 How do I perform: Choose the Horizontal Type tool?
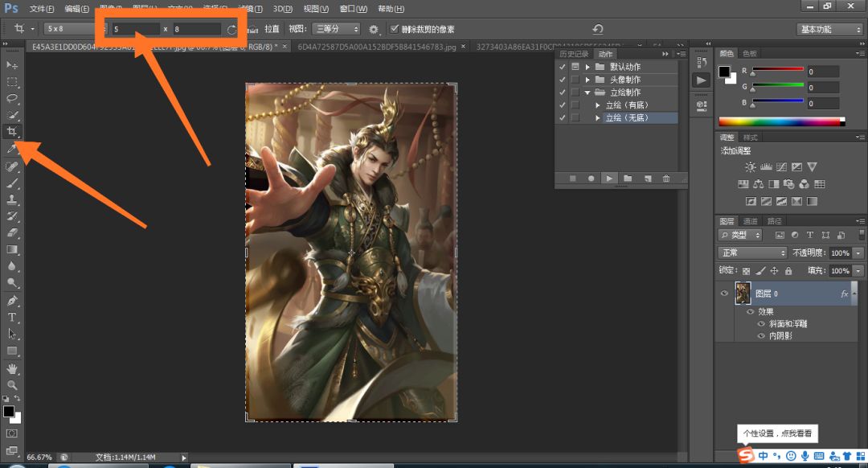(12, 317)
